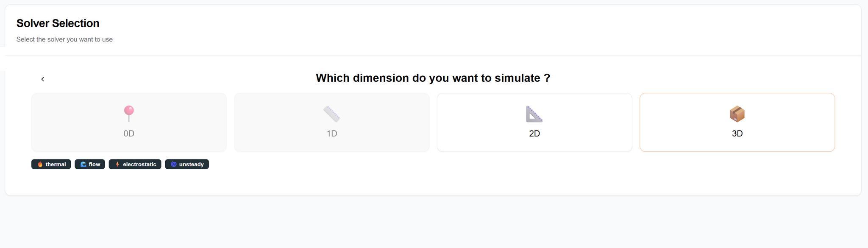This screenshot has height=248, width=868.
Task: Choose the 1D dimension label
Action: point(332,134)
